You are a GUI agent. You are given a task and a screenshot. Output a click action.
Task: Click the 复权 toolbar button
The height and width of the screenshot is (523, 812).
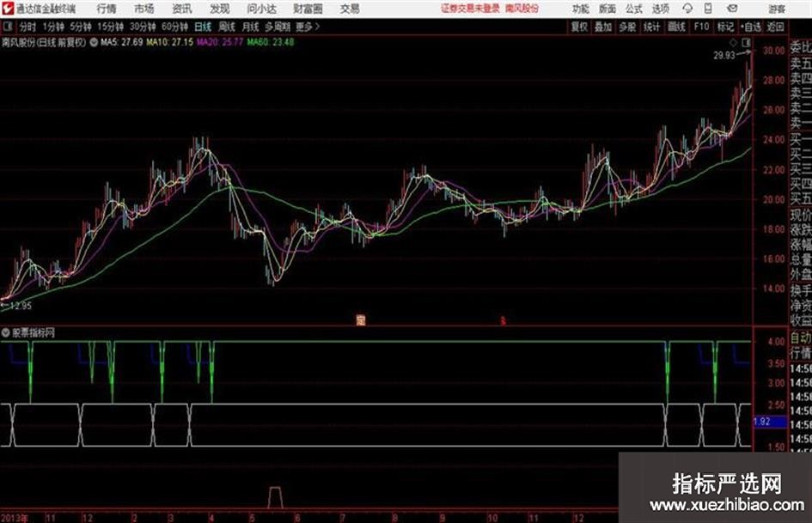[x=579, y=27]
